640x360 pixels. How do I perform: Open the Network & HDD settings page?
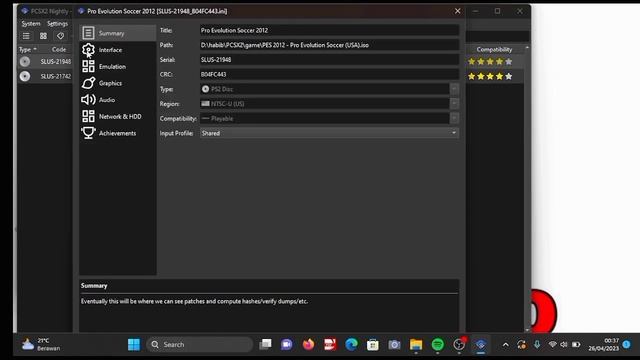pyautogui.click(x=118, y=116)
